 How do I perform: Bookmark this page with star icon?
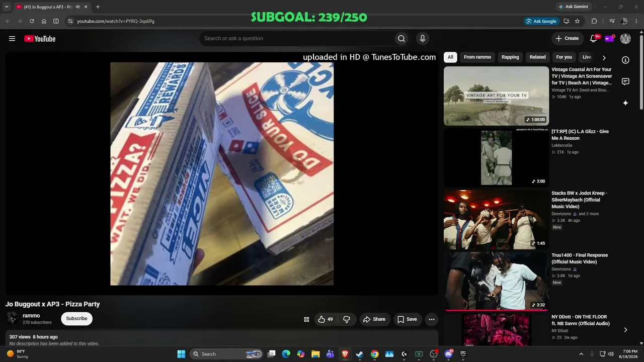coord(577,21)
